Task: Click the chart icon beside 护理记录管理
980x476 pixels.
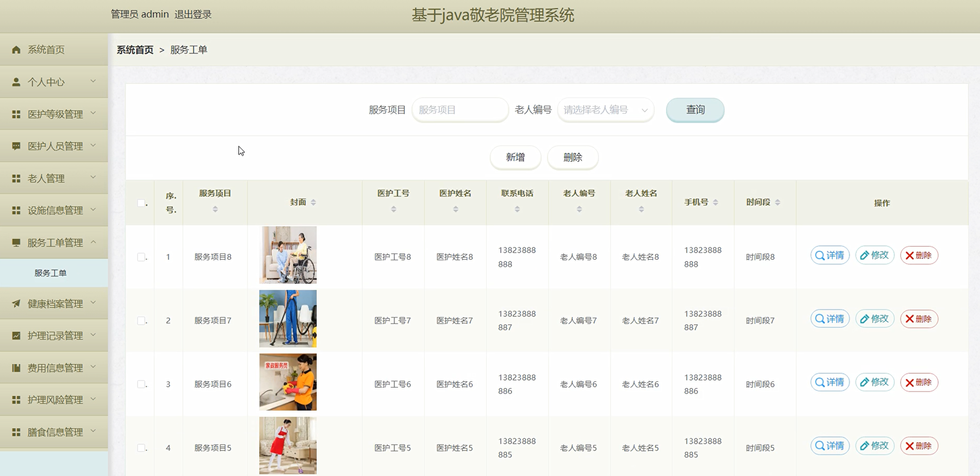Action: point(16,336)
